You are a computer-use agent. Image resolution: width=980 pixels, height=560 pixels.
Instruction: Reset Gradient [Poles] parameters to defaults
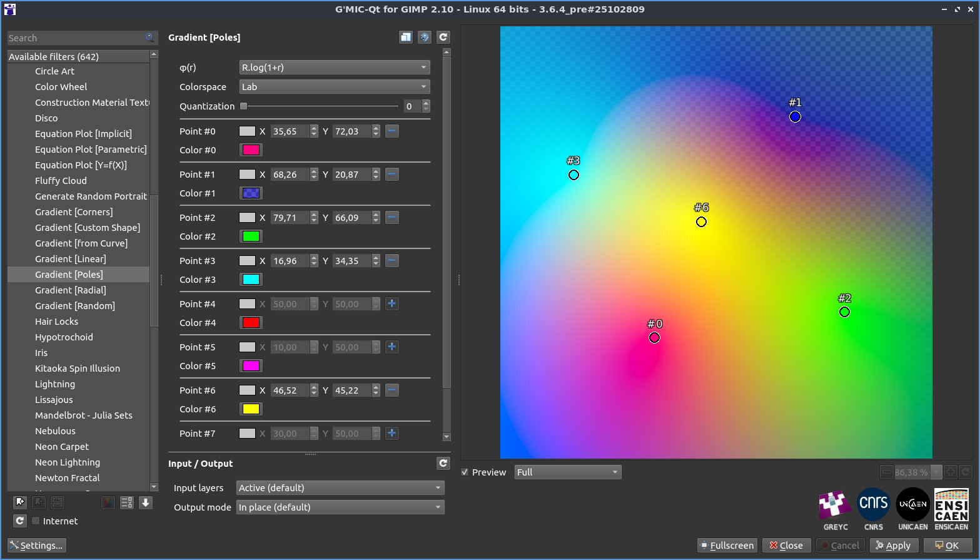click(443, 38)
